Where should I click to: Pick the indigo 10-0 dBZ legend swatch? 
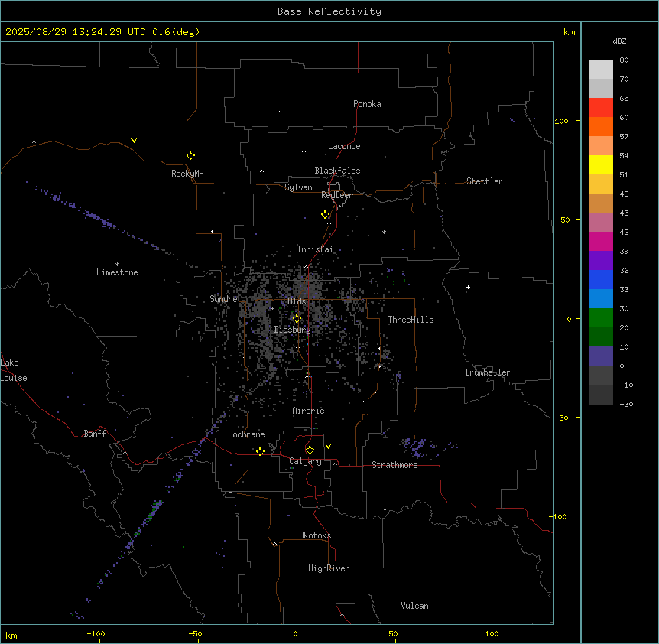pyautogui.click(x=601, y=356)
